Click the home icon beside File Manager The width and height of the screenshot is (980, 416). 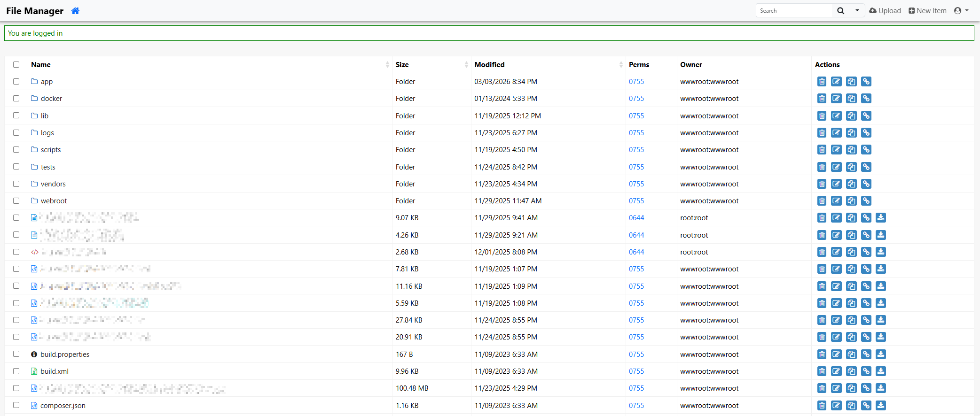pyautogui.click(x=75, y=11)
